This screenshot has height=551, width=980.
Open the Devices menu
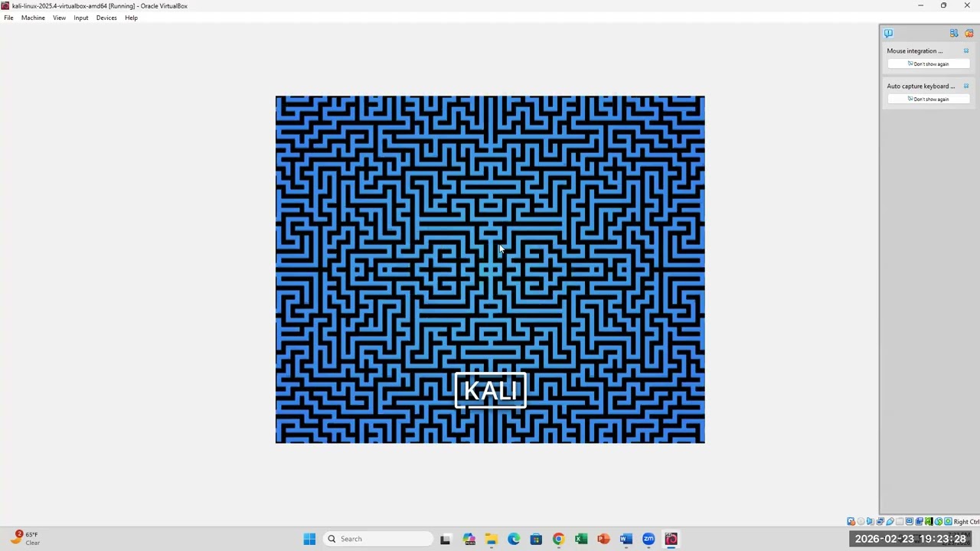(x=106, y=18)
